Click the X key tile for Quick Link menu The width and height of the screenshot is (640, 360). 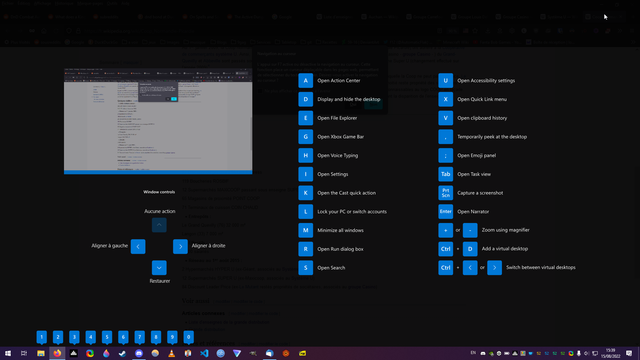click(x=445, y=99)
